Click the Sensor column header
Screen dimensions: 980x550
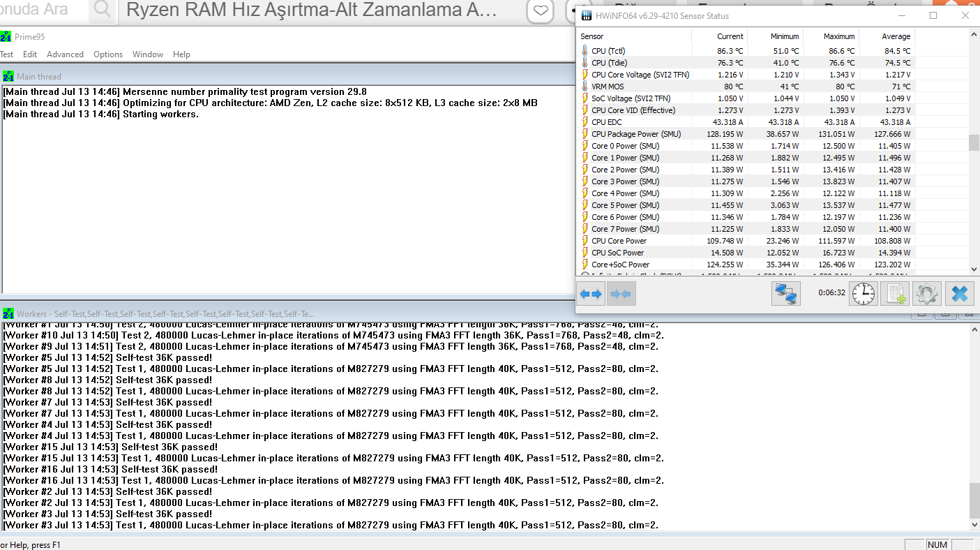(x=635, y=36)
